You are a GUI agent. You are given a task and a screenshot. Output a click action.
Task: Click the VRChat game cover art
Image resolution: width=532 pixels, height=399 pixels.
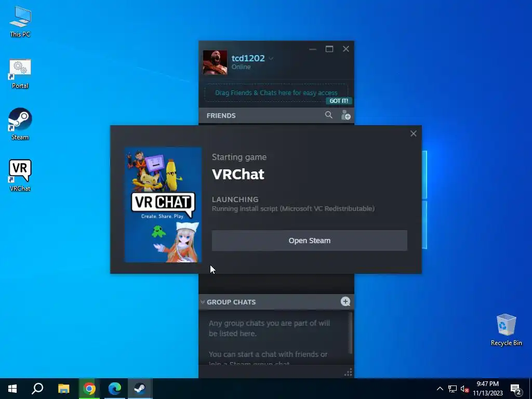pyautogui.click(x=163, y=205)
